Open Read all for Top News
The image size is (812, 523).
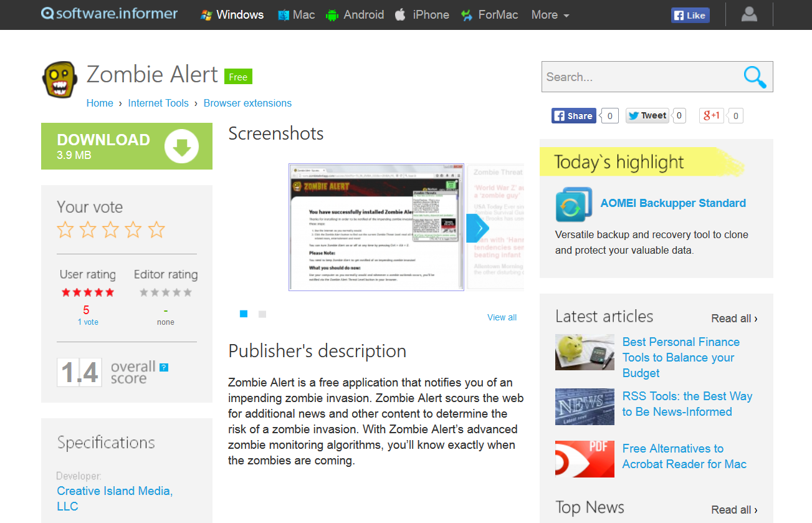[734, 510]
